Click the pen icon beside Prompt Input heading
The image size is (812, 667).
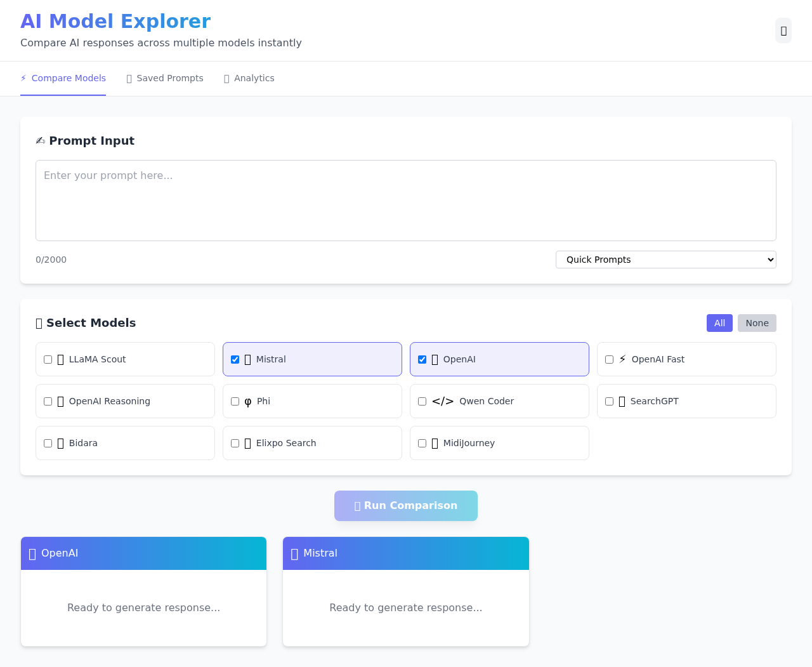tap(40, 140)
